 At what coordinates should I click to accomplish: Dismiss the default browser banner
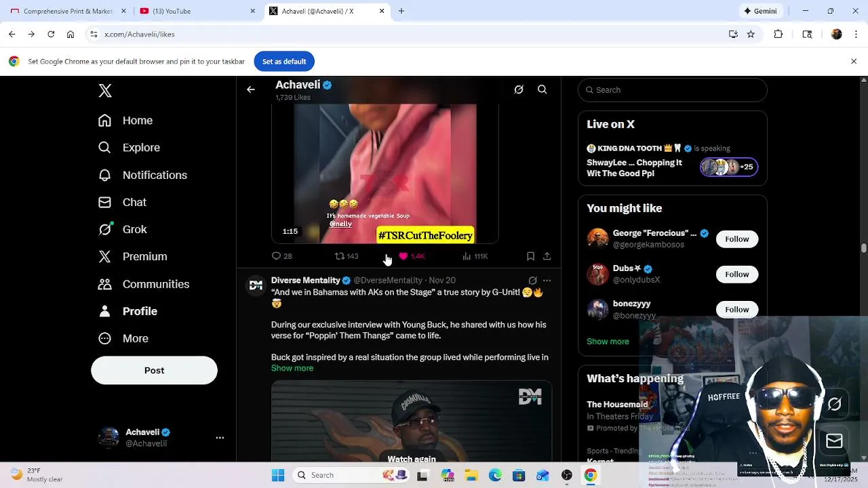[854, 62]
